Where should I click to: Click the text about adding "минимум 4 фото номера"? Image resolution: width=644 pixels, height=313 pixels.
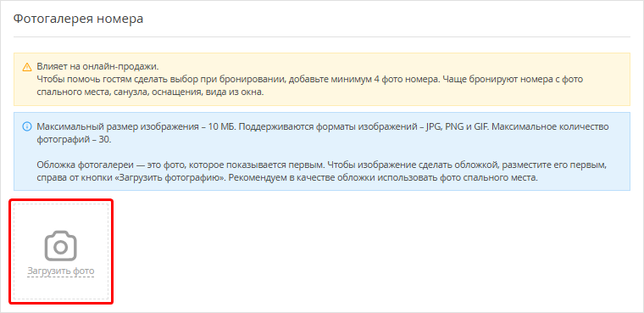click(309, 85)
